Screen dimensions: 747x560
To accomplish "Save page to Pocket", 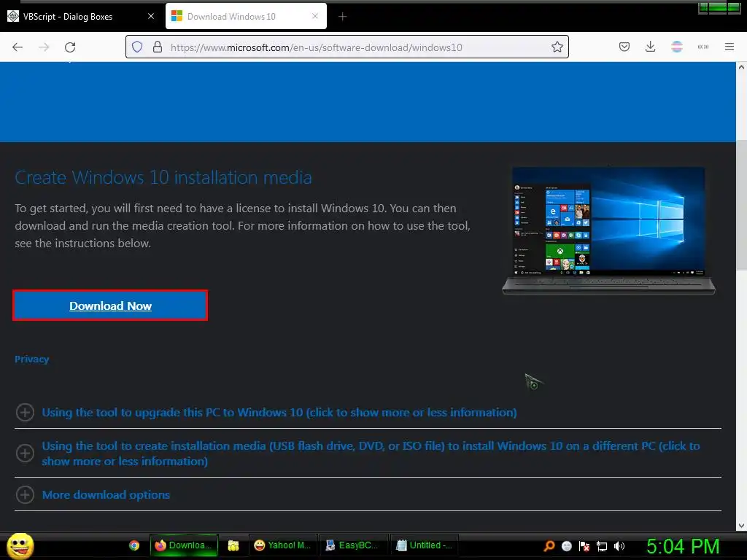I will (x=624, y=47).
